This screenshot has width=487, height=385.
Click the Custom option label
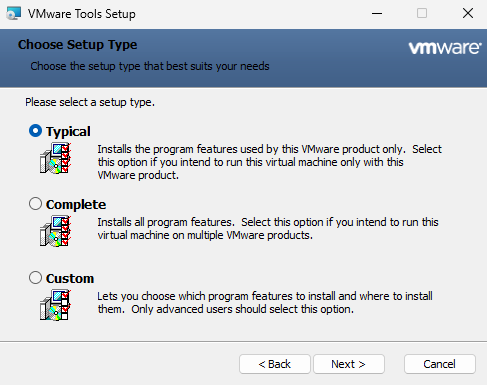coord(70,278)
